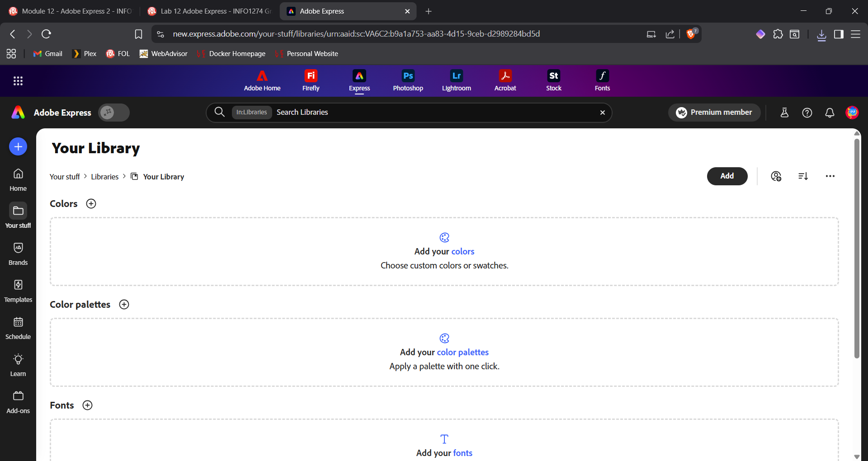Open Templates in the left sidebar
868x461 pixels.
[x=18, y=290]
